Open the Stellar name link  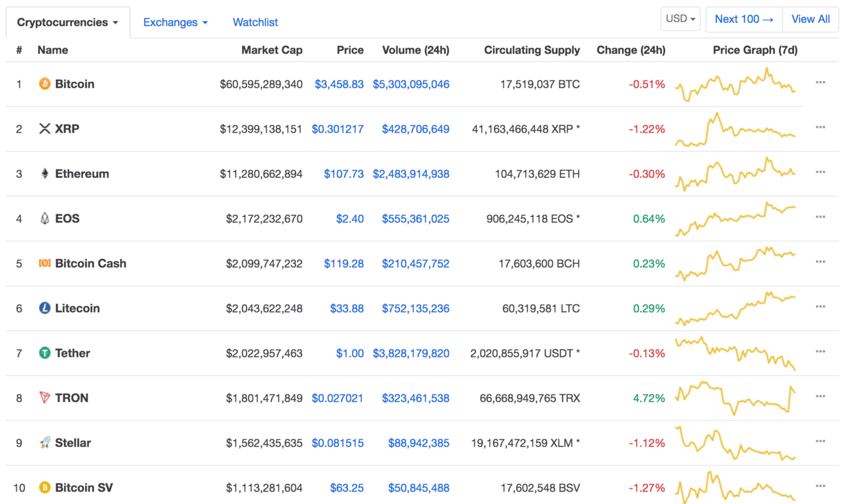coord(73,443)
